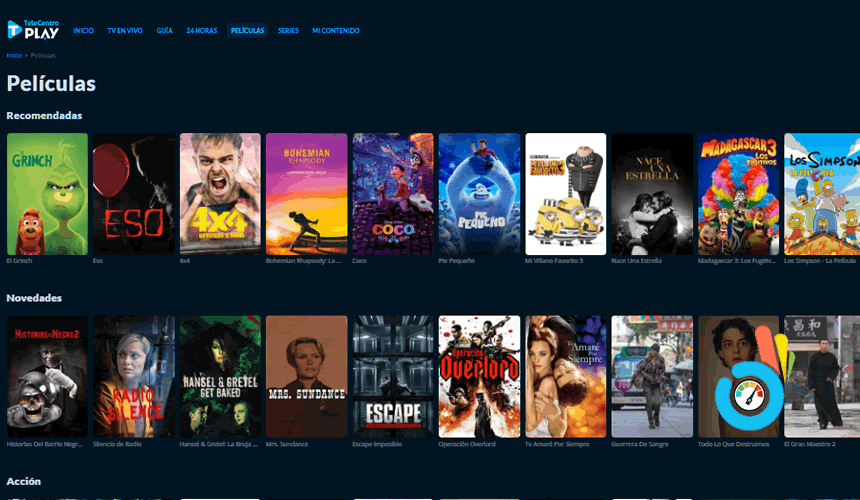
Task: Click 'Escape Imposible' title text
Action: click(377, 444)
